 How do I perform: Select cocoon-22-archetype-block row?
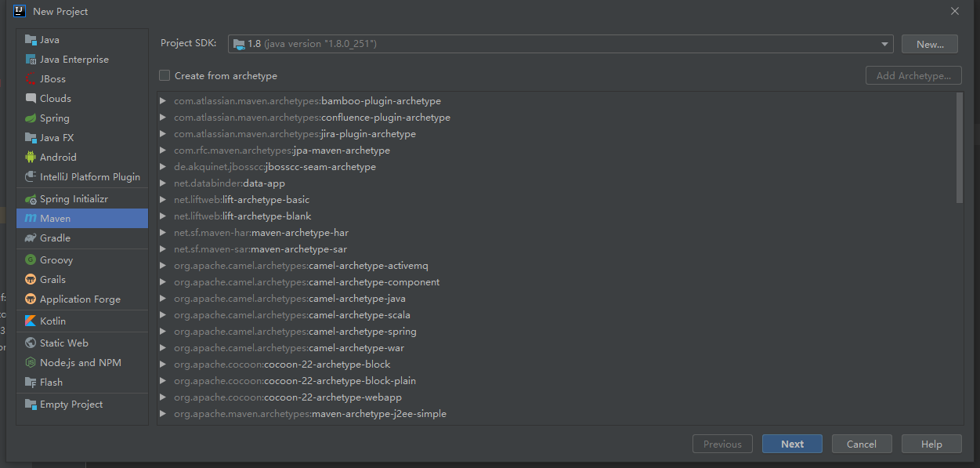[556, 365]
